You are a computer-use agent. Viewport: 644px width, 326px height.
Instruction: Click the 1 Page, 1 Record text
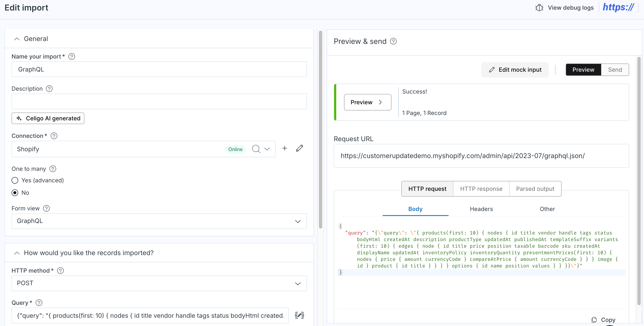[x=424, y=113]
